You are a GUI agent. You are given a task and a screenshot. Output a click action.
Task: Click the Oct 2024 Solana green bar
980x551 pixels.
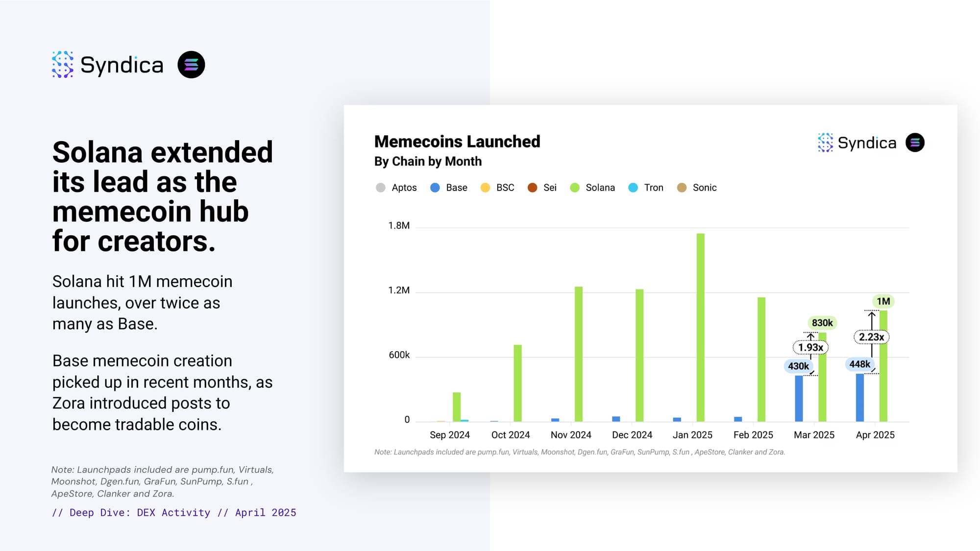pyautogui.click(x=518, y=383)
